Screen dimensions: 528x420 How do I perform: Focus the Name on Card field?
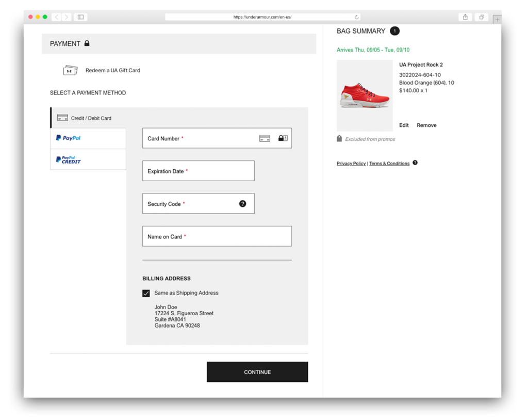pos(217,236)
